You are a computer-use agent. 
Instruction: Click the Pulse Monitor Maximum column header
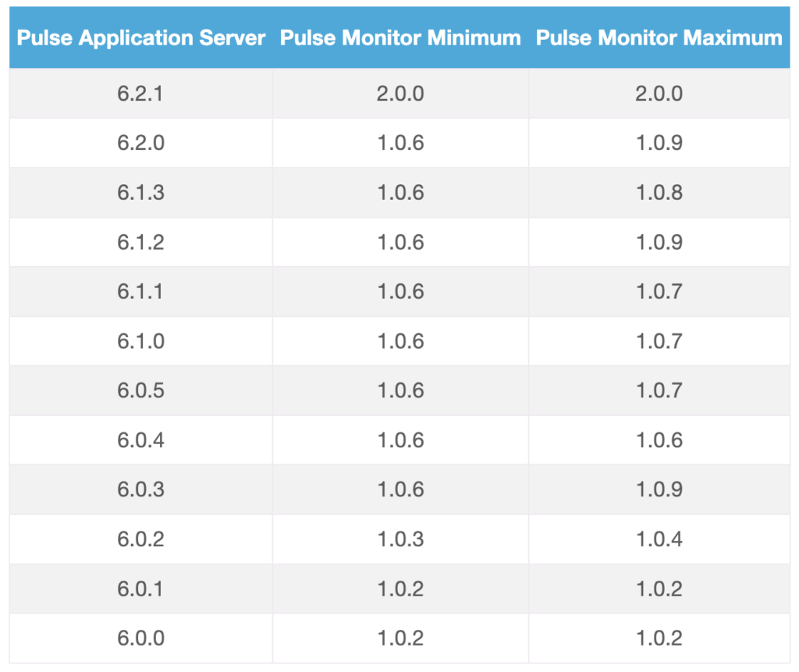pos(659,37)
